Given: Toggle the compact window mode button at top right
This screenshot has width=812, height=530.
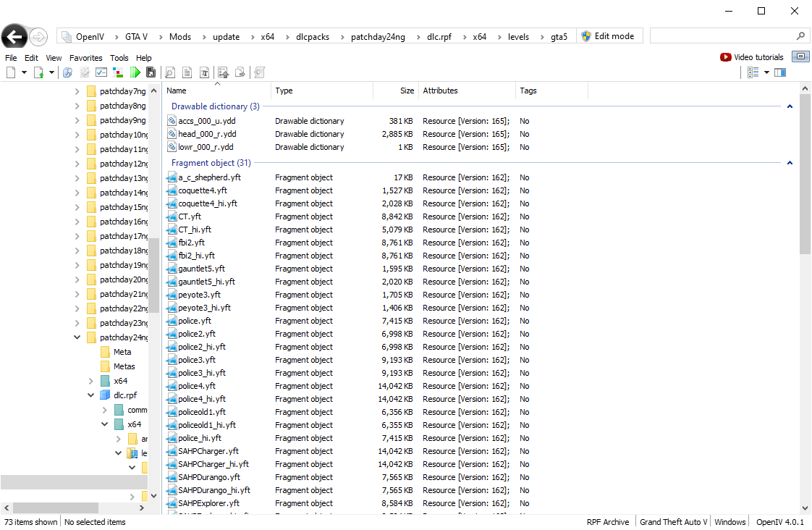Looking at the screenshot, I should pyautogui.click(x=800, y=56).
